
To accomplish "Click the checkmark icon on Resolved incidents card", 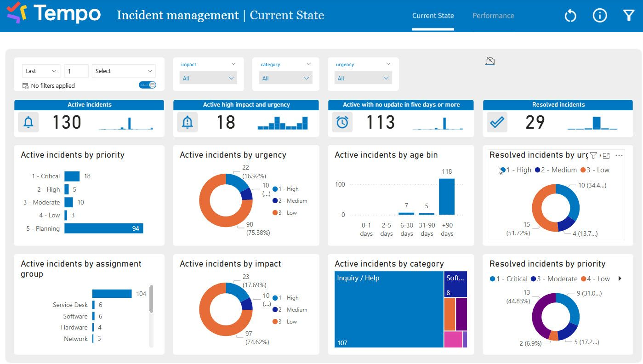I will 497,122.
